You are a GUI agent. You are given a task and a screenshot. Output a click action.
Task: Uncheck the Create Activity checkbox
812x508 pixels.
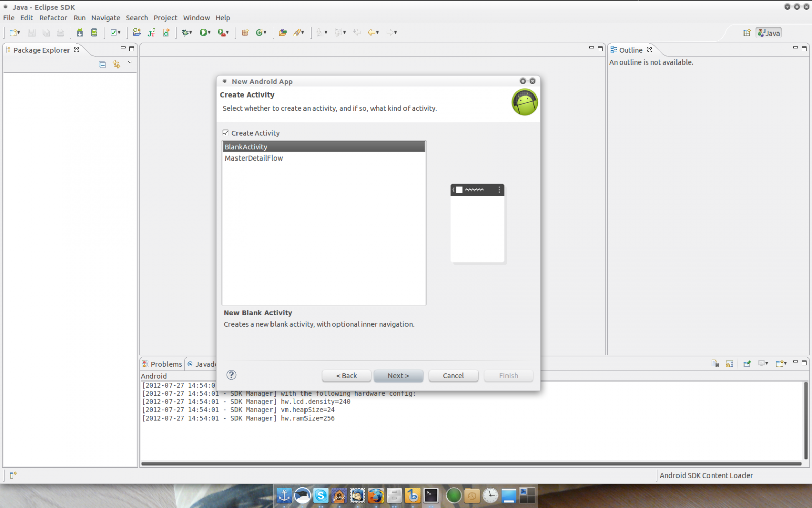pos(226,133)
